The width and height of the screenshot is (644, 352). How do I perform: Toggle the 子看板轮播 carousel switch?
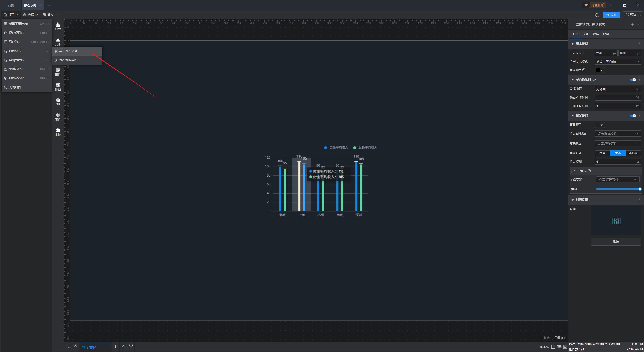click(x=633, y=80)
